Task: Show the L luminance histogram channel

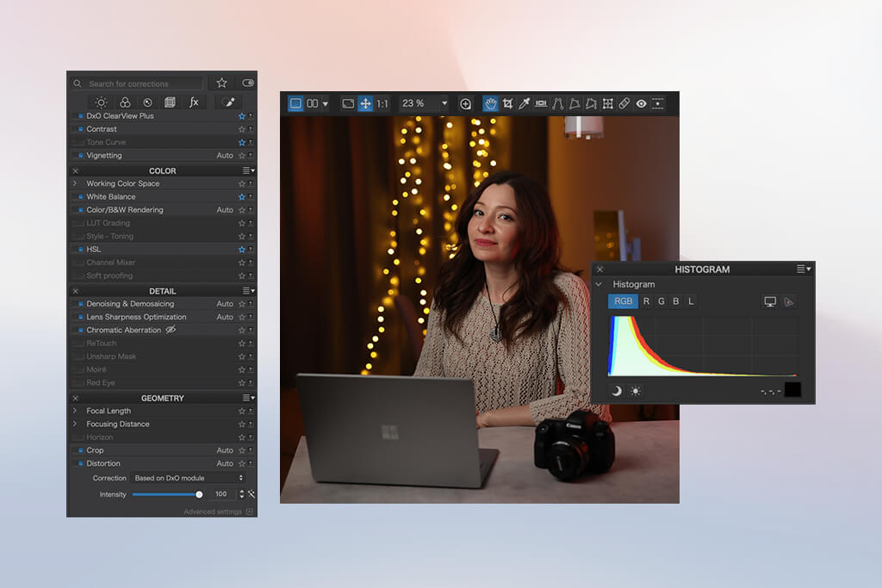Action: click(691, 301)
